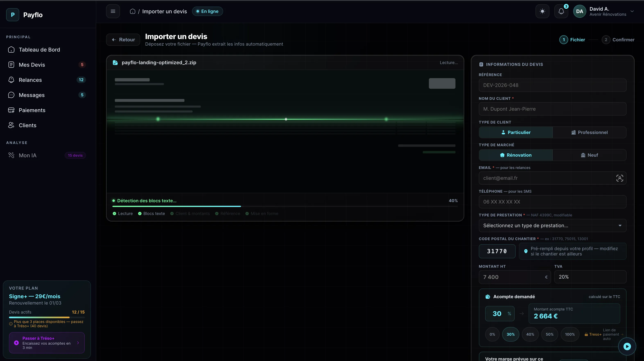This screenshot has height=361, width=644.
Task: Select Neuf market type
Action: point(589,155)
